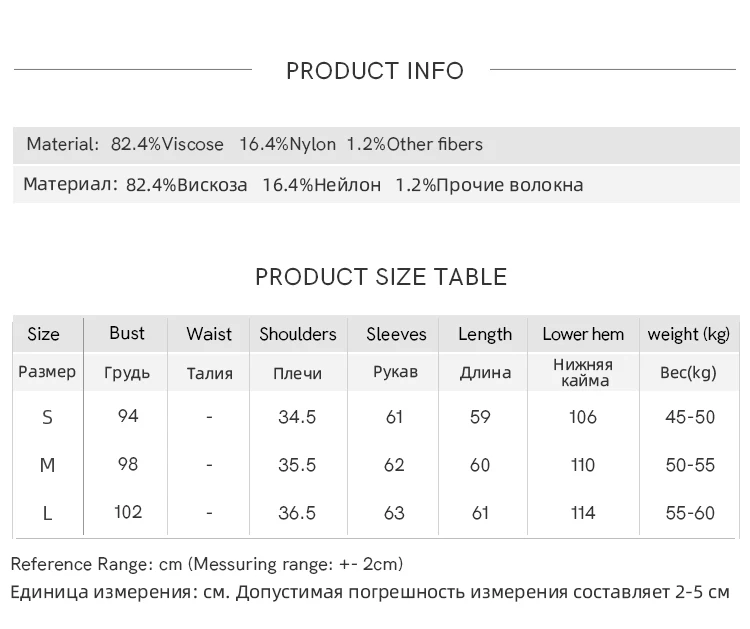
Task: Select size S row label
Action: [47, 417]
